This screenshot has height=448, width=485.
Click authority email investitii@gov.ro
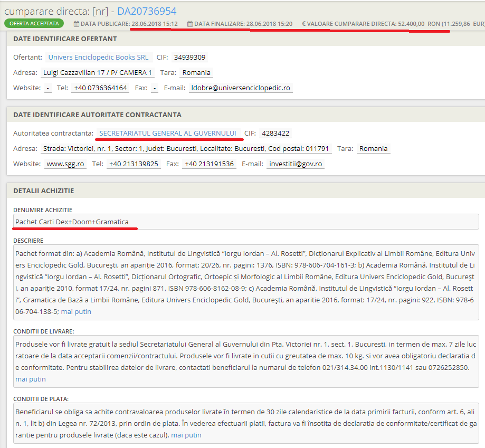[x=296, y=164]
